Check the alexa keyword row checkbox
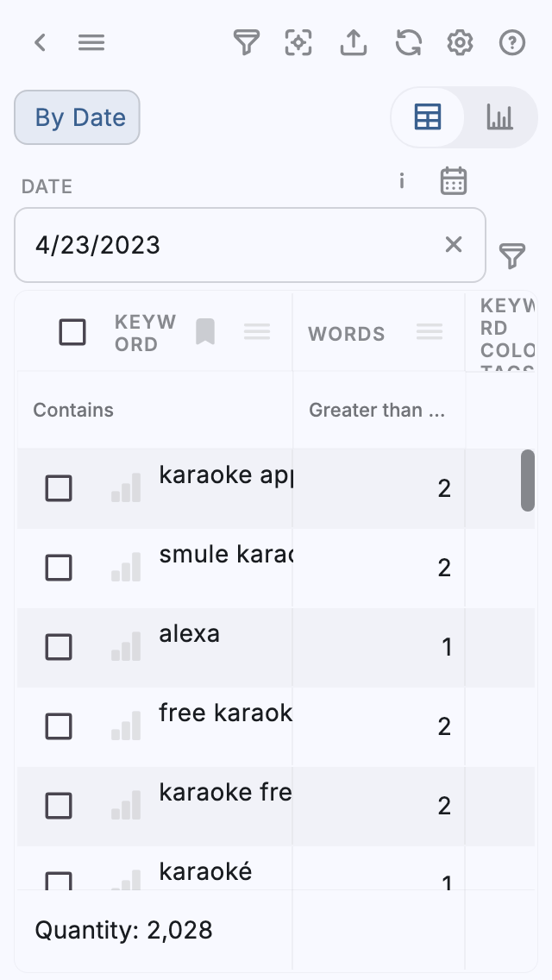The height and width of the screenshot is (980, 552). [59, 647]
